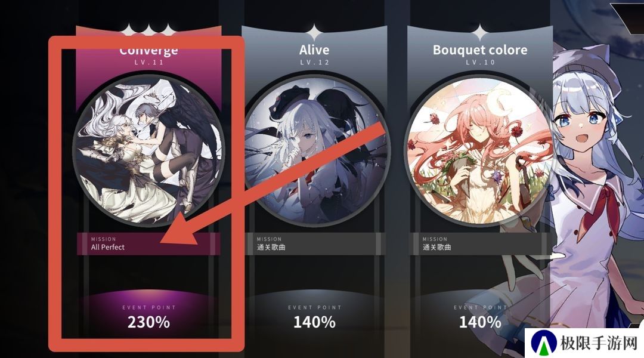644x358 pixels.
Task: Select the Bouquet colore cover art
Action: [479, 150]
